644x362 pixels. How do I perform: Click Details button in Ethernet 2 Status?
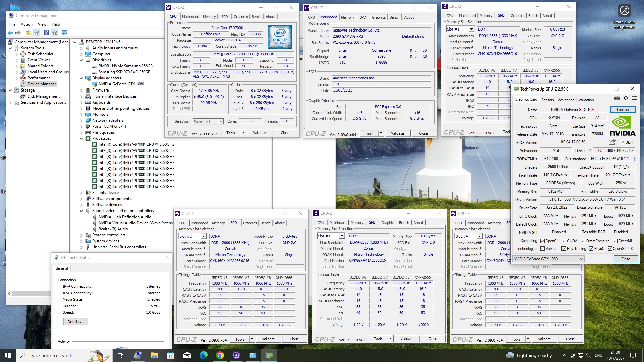[75, 321]
